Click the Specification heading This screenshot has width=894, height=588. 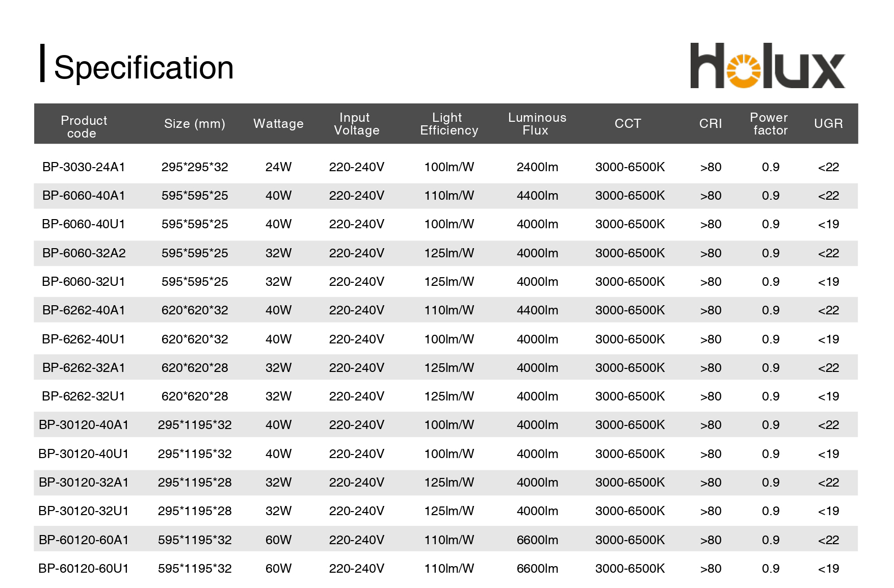(x=143, y=68)
